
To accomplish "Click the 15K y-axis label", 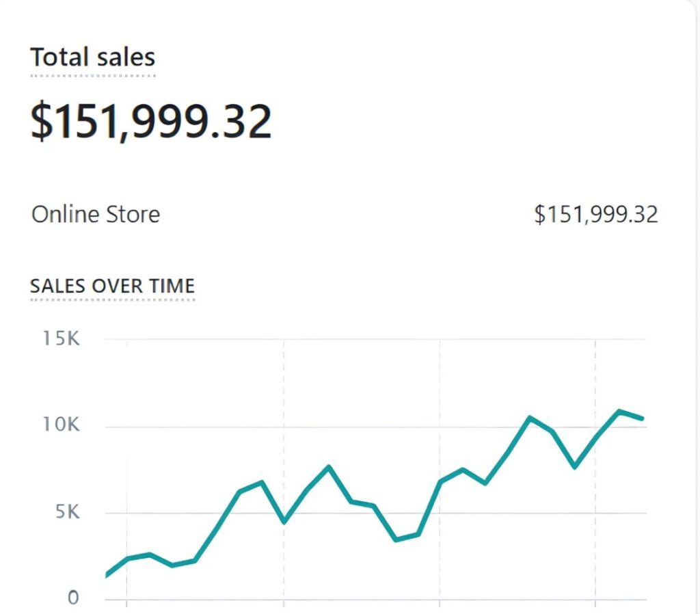I will pyautogui.click(x=59, y=338).
